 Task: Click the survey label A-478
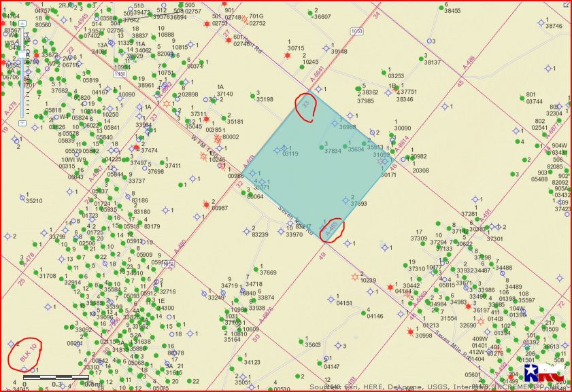[29, 260]
